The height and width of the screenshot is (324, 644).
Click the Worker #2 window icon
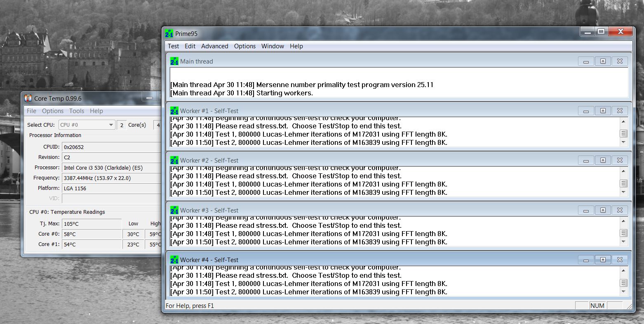click(x=174, y=160)
